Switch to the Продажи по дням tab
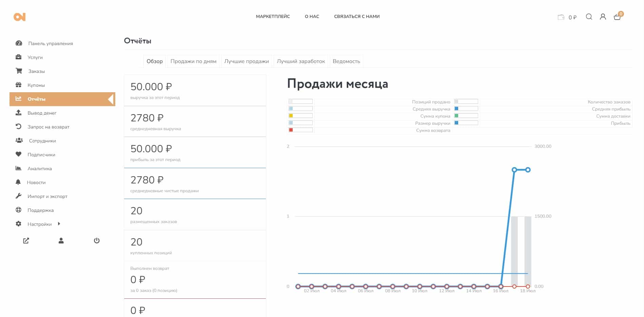This screenshot has height=317, width=644. pyautogui.click(x=193, y=61)
